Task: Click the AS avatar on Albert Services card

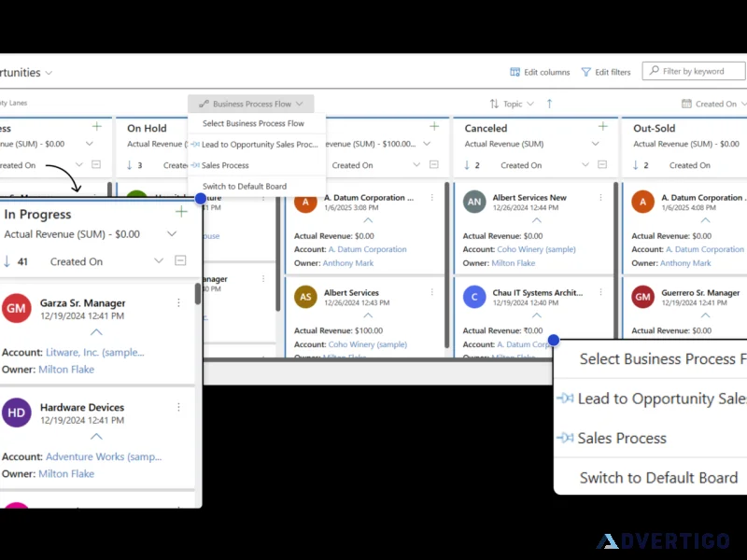Action: tap(305, 297)
